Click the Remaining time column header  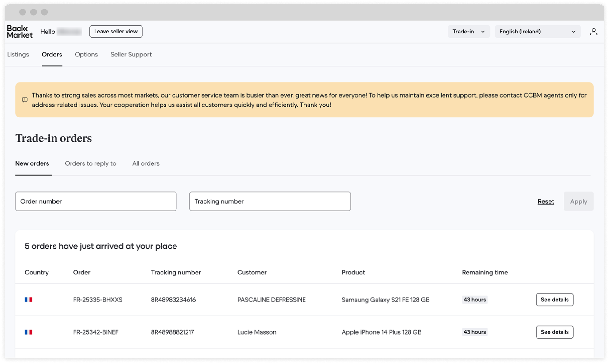click(485, 272)
